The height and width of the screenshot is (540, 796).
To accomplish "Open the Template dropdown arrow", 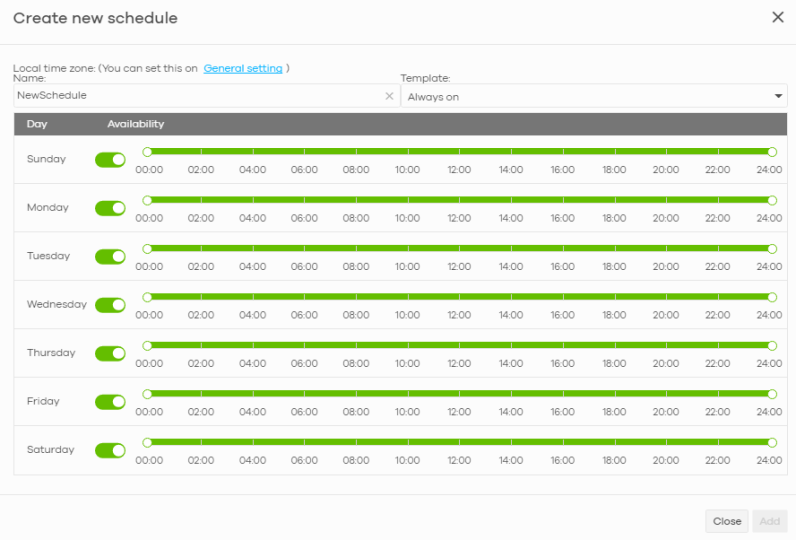I will pyautogui.click(x=778, y=96).
